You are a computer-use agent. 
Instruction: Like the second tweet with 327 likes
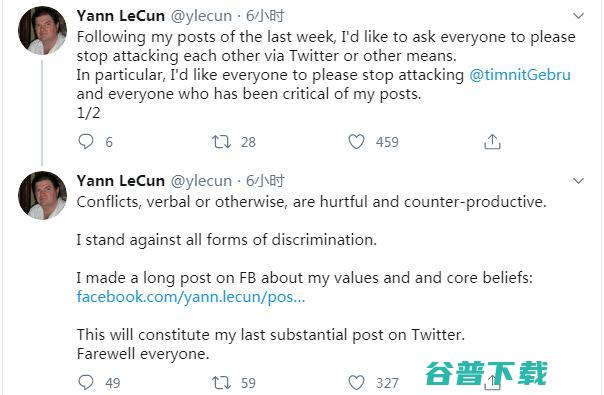(x=356, y=382)
